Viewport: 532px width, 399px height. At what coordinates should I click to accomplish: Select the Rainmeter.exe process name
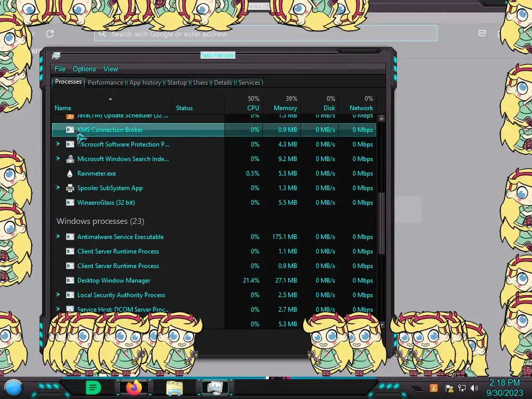coord(96,174)
